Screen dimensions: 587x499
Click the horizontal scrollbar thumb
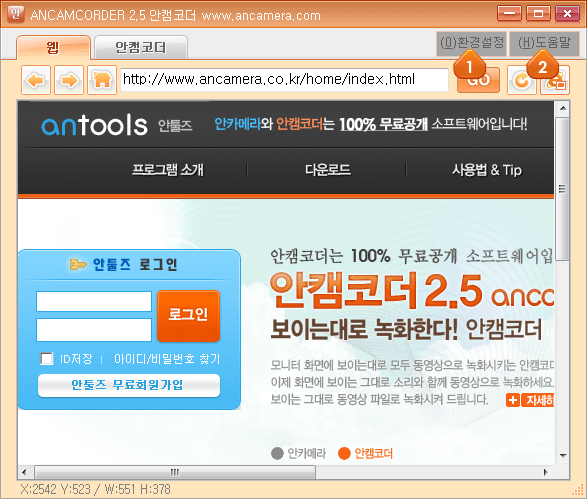[175, 472]
